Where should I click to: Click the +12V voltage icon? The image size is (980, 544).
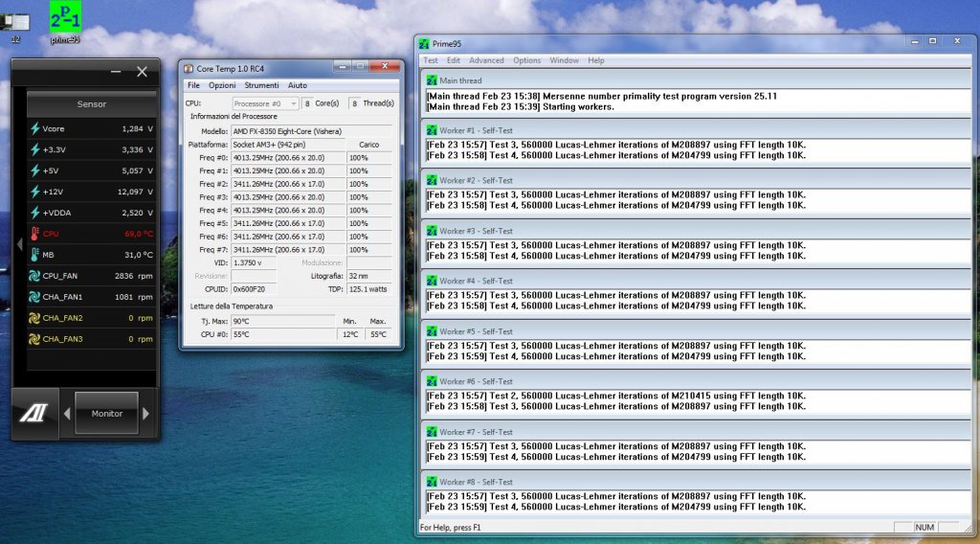(x=35, y=192)
